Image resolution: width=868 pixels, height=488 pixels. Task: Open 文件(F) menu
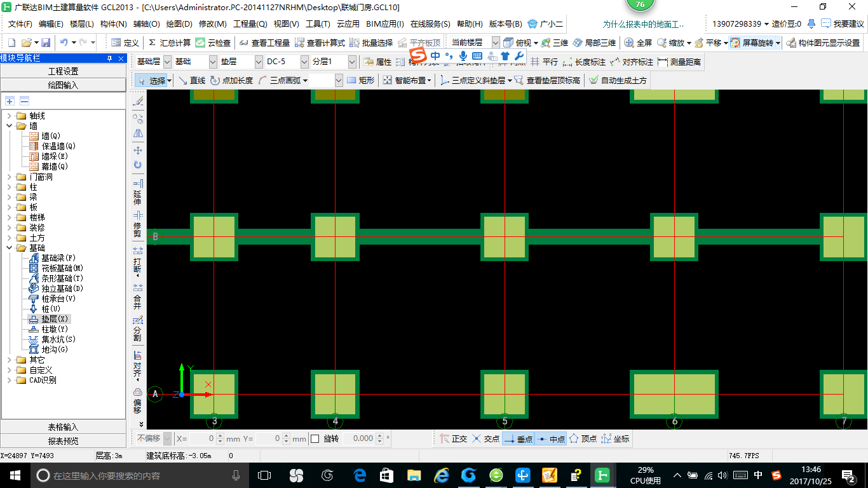pos(20,24)
